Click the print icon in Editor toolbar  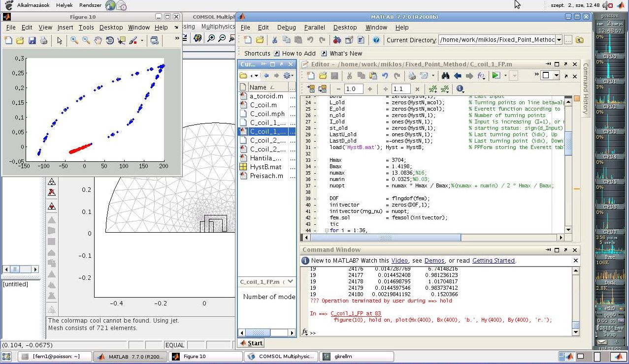(x=412, y=76)
